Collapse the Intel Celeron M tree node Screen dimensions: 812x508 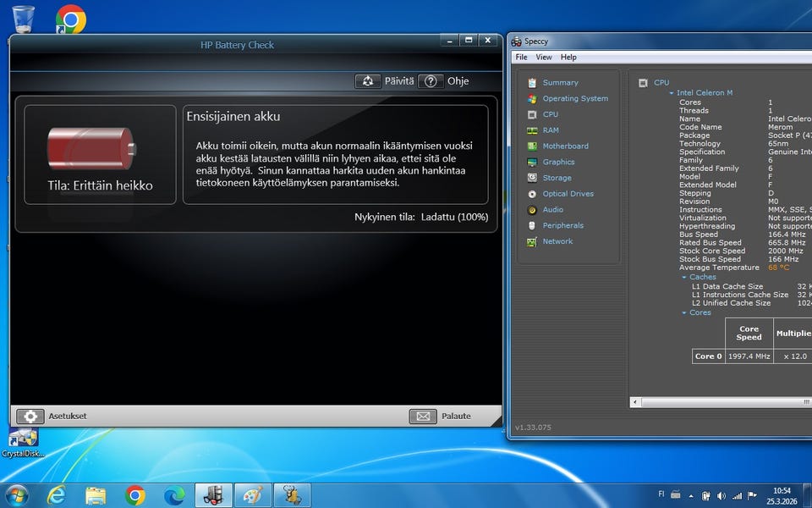click(x=672, y=93)
